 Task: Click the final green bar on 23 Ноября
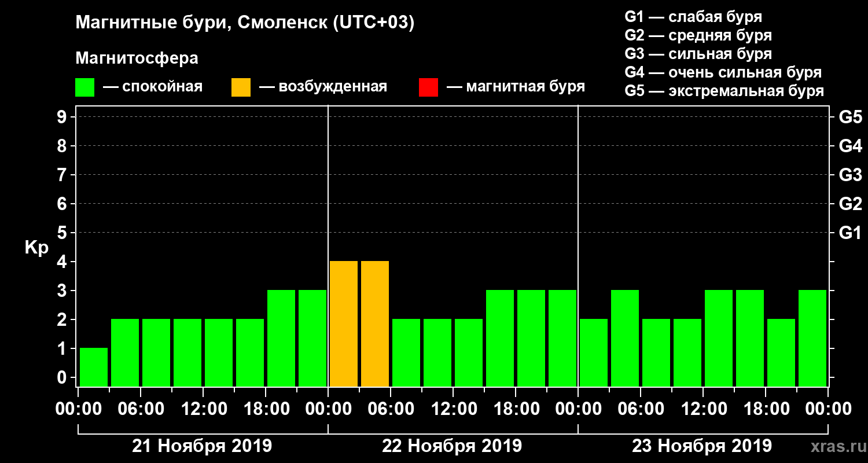click(812, 338)
